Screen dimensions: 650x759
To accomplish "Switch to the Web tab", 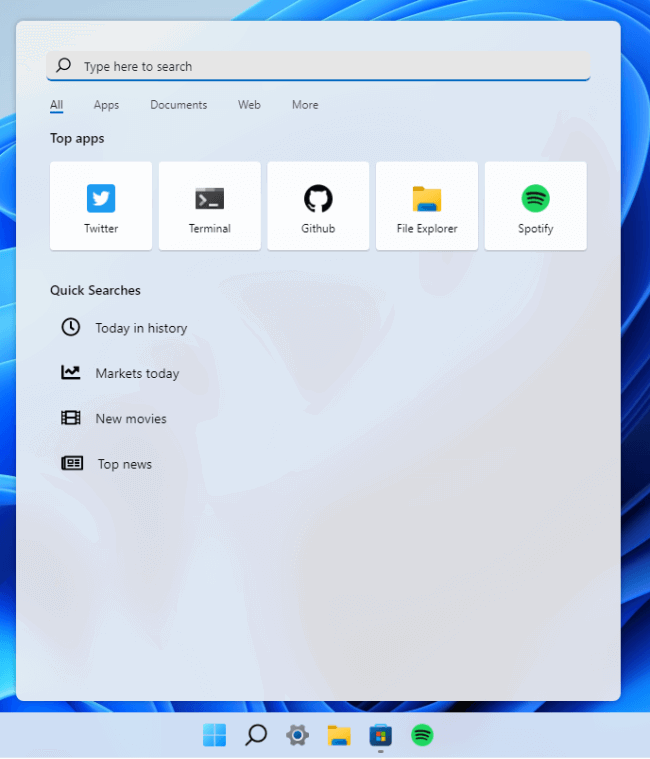I will [x=249, y=105].
